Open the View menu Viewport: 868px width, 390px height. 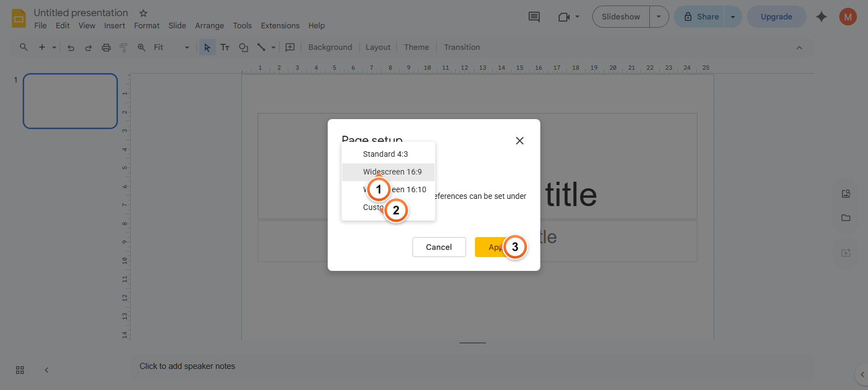(x=87, y=25)
